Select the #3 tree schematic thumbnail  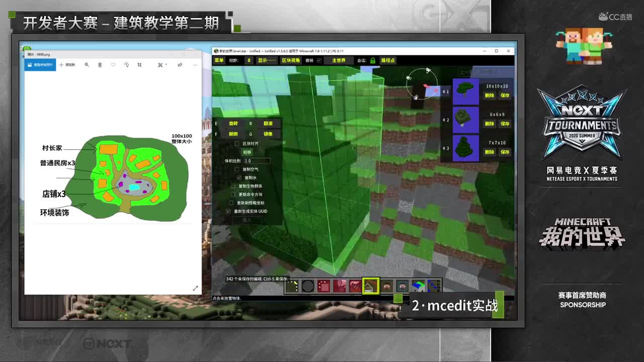point(466,148)
